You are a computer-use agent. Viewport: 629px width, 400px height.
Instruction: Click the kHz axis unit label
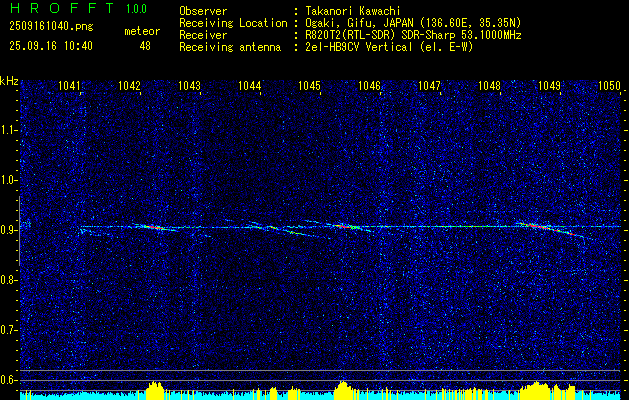(x=9, y=81)
